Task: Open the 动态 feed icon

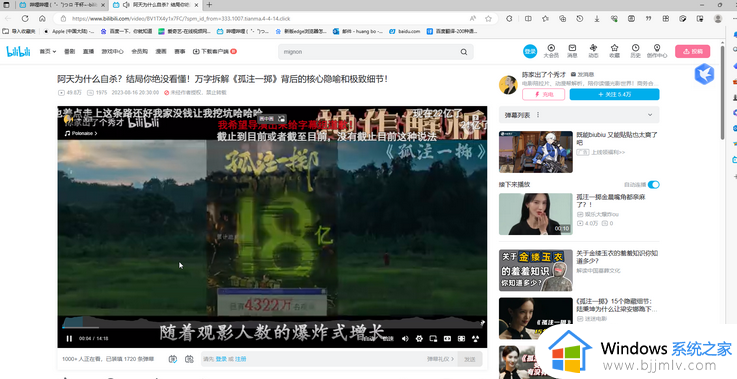Action: 593,51
